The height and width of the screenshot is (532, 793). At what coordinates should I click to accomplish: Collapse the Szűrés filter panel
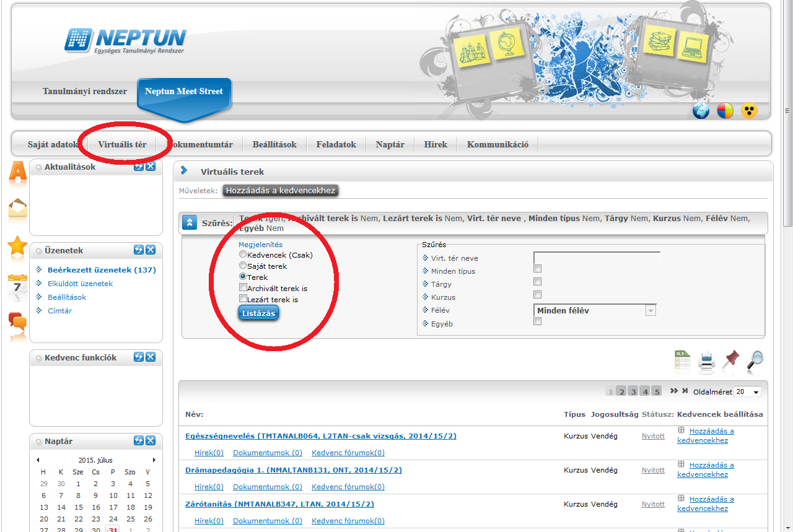190,223
